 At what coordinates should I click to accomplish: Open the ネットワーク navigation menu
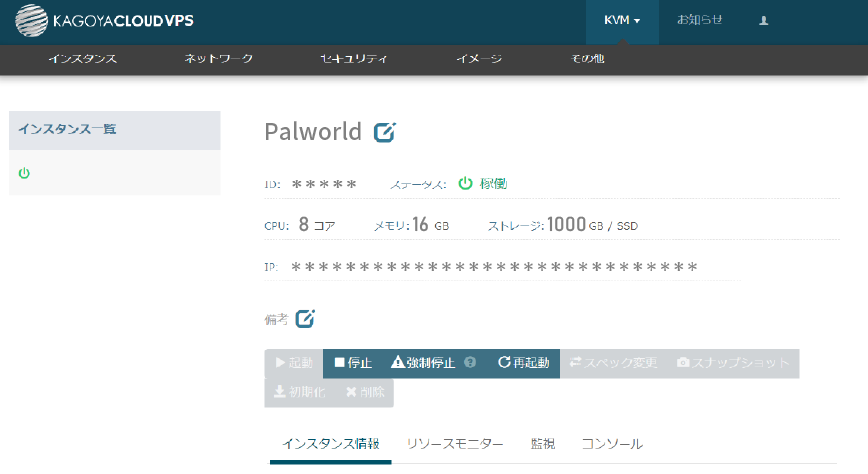(x=218, y=59)
